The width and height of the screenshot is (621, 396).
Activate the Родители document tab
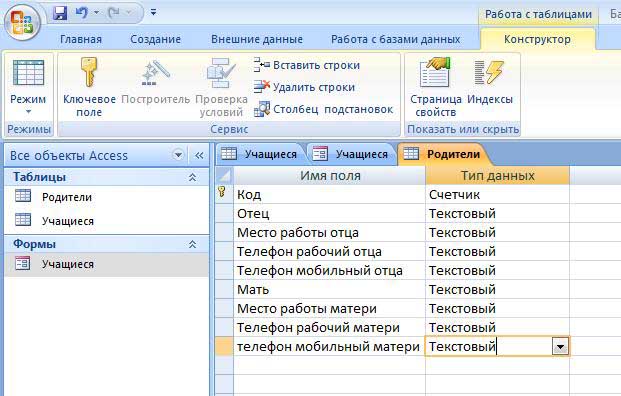[444, 154]
